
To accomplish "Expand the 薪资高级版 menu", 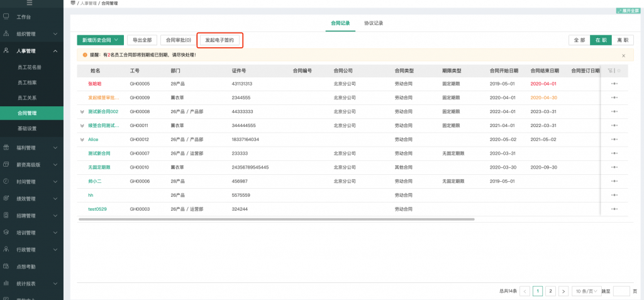I will (x=55, y=164).
